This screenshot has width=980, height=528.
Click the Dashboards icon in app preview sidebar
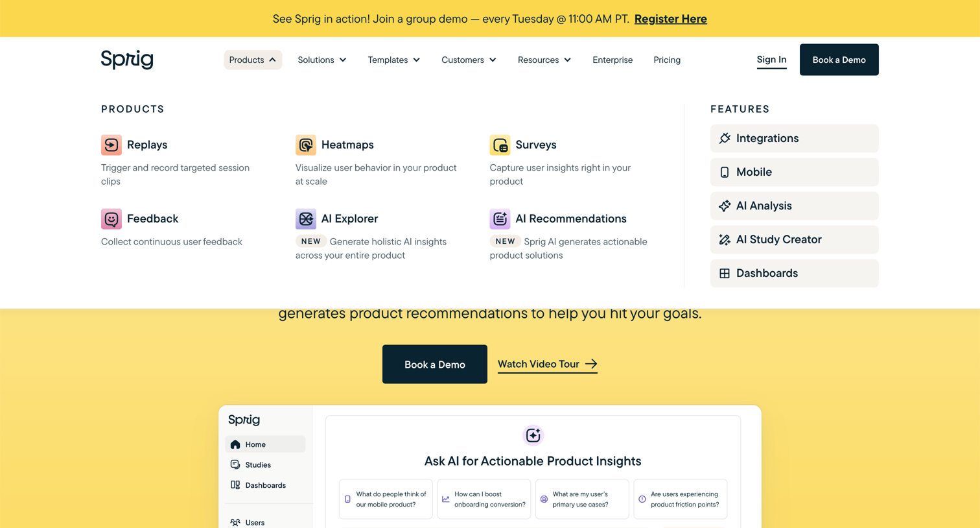(x=235, y=485)
